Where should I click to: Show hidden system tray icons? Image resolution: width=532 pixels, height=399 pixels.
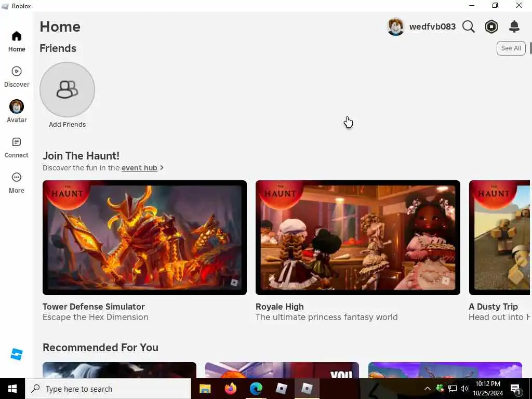pos(428,389)
